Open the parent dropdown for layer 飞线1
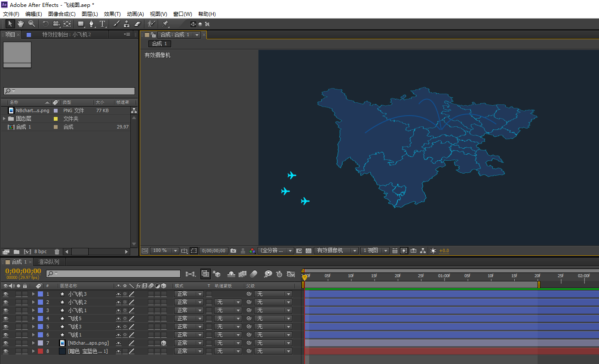599x364 pixels. click(273, 335)
